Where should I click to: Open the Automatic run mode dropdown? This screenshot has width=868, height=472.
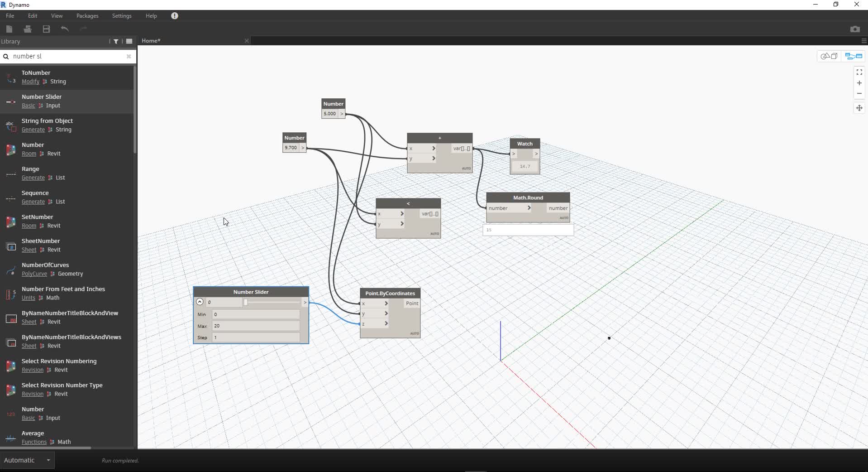[x=28, y=460]
